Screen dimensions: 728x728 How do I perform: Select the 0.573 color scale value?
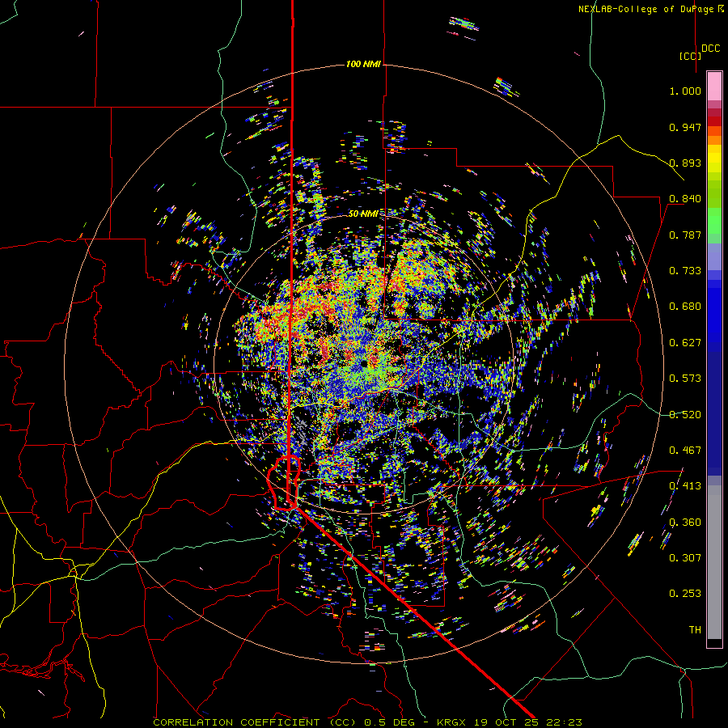[685, 379]
